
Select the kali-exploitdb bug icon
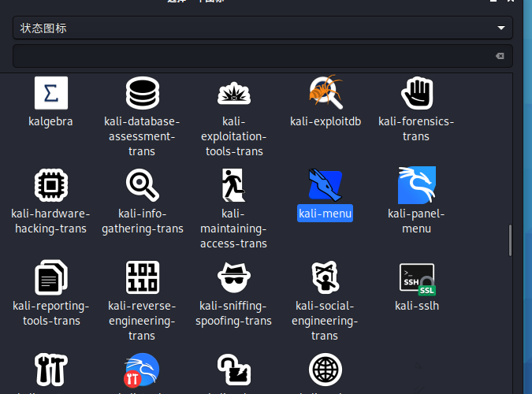click(x=326, y=93)
